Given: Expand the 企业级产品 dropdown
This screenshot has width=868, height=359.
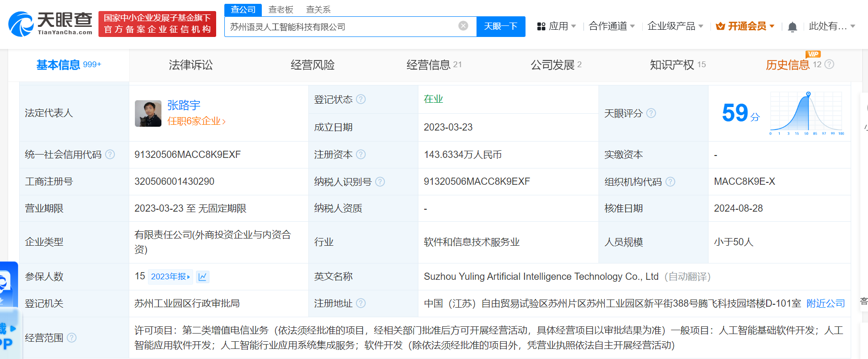Looking at the screenshot, I should pyautogui.click(x=701, y=26).
